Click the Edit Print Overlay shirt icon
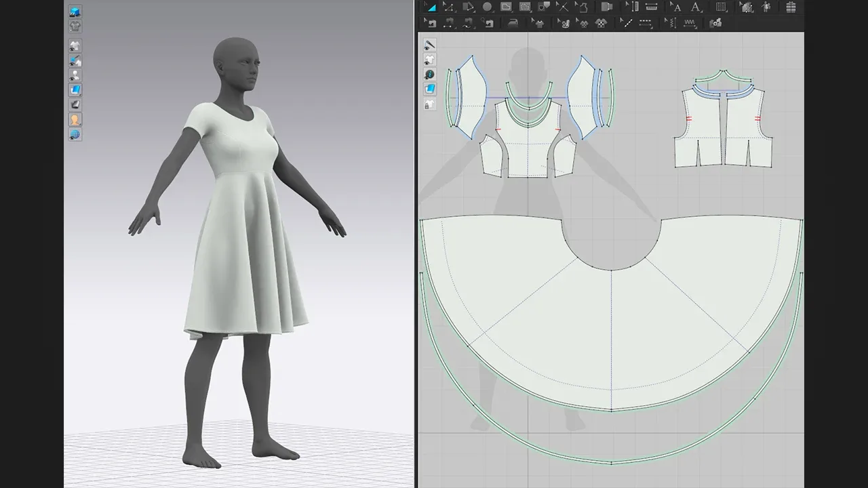Viewport: 868px width, 488px height. (563, 23)
